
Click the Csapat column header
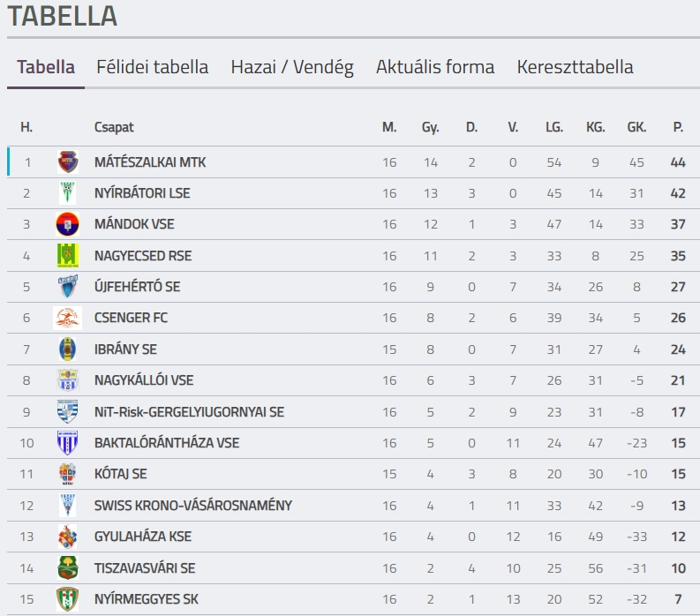(114, 127)
